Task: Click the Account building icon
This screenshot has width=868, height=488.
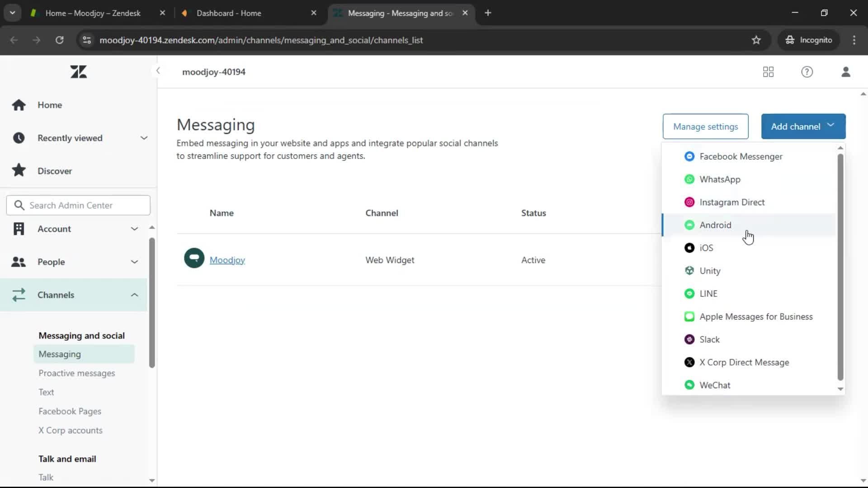Action: coord(19,229)
